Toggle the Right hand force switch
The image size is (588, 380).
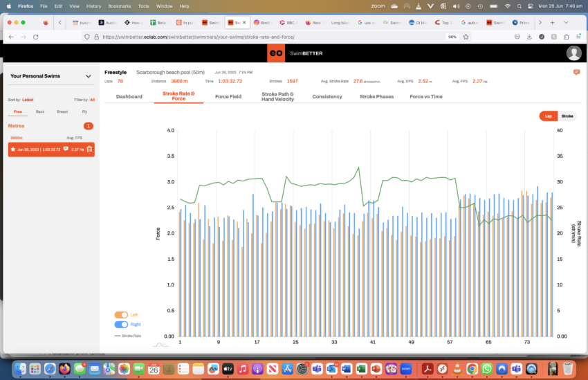tap(121, 324)
